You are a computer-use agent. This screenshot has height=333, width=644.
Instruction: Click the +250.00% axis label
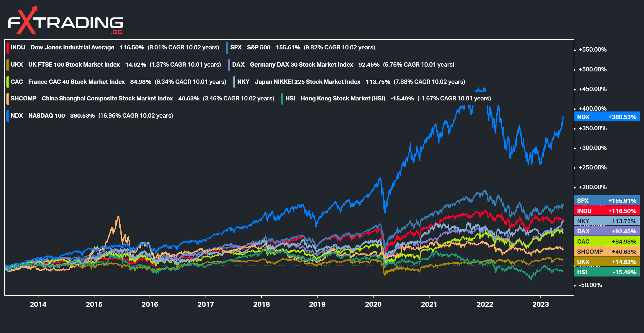tap(592, 168)
